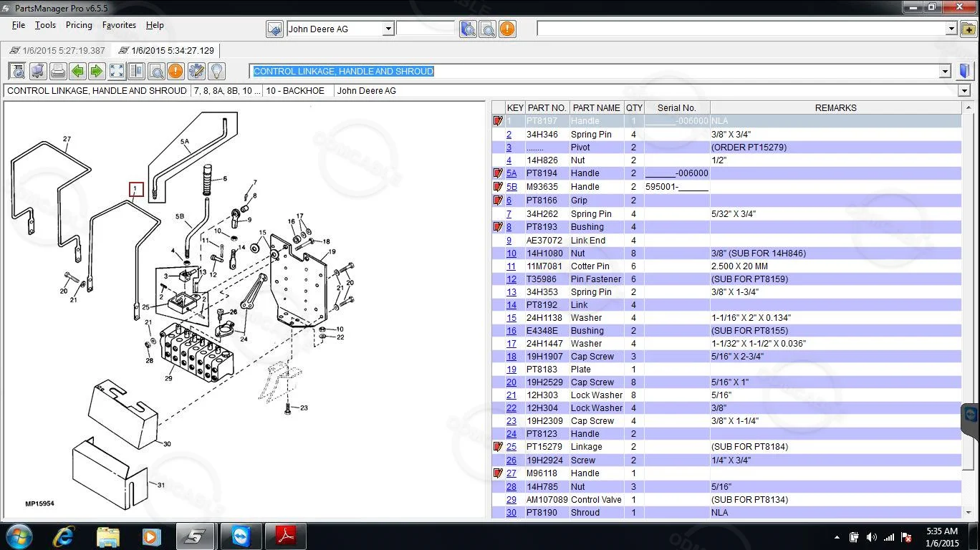The width and height of the screenshot is (980, 550).
Task: Expand the breadcrumb bar dropdown arrow
Action: click(x=964, y=91)
